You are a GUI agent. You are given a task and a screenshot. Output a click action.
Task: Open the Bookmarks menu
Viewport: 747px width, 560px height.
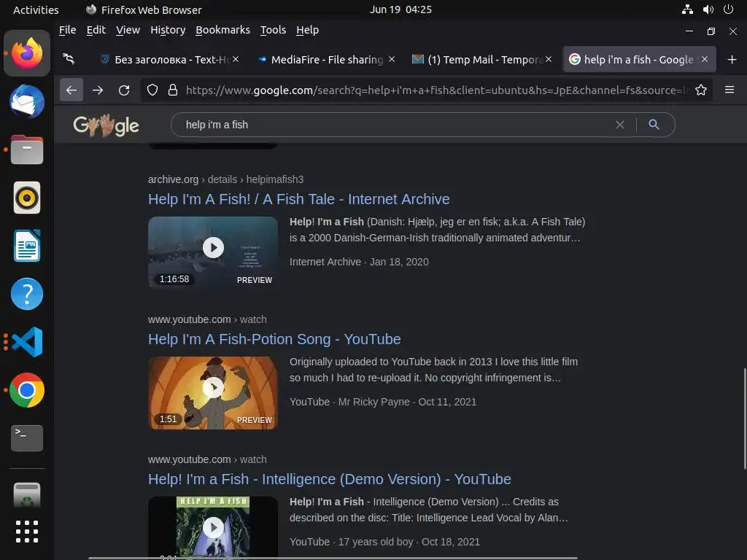tap(222, 30)
